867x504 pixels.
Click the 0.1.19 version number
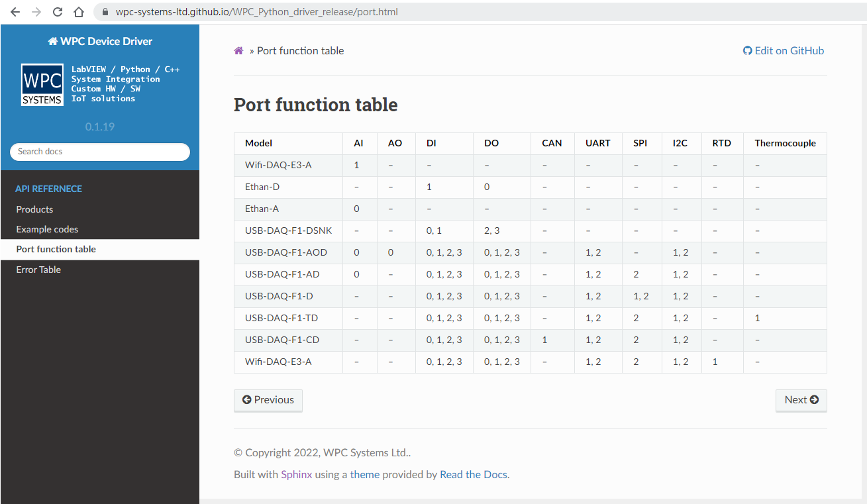99,126
